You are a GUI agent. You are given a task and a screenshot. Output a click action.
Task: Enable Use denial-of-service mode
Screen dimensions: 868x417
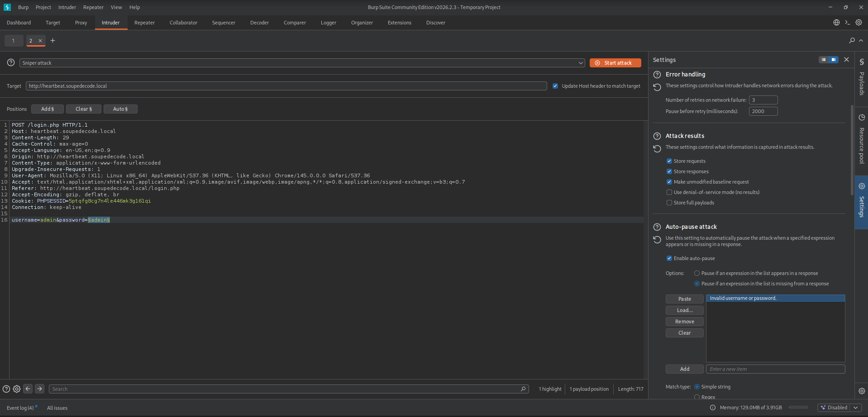(x=669, y=192)
